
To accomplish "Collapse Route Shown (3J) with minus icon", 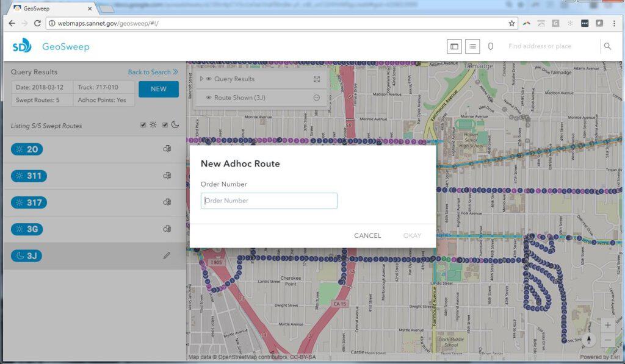I will (x=317, y=98).
